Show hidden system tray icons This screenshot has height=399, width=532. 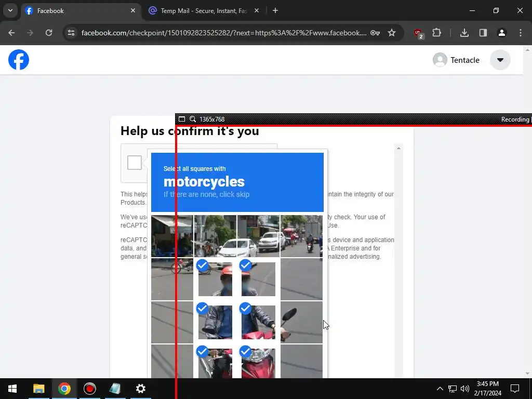tap(440, 389)
